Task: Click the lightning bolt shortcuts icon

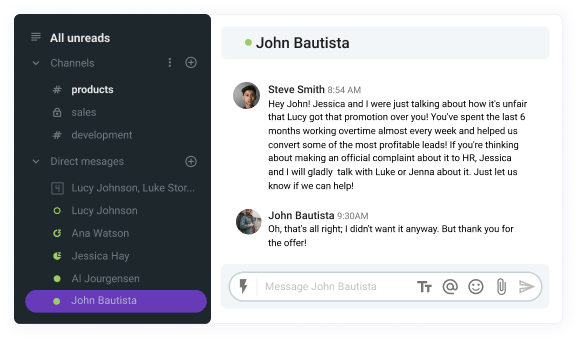Action: click(243, 286)
